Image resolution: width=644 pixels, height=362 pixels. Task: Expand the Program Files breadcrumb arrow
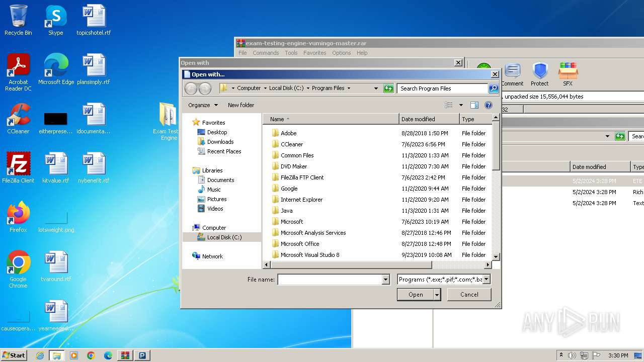click(348, 88)
